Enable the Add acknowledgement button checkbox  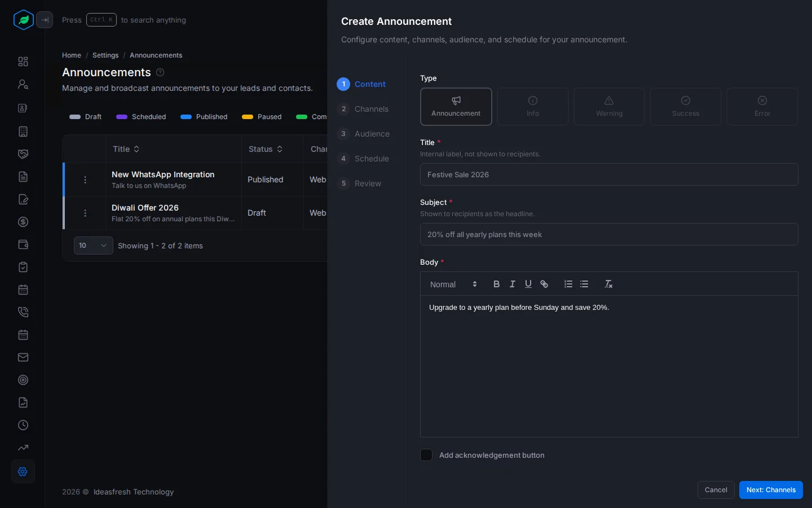tap(426, 455)
